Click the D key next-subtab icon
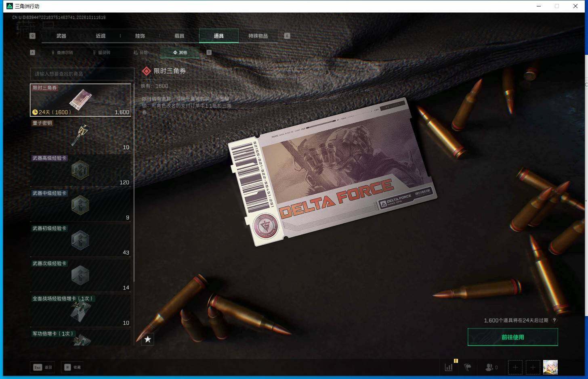588x379 pixels. pos(209,52)
